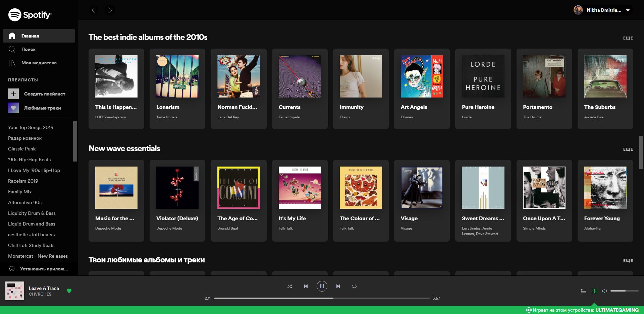Click the user avatar picture
The width and height of the screenshot is (644, 314).
click(x=578, y=10)
